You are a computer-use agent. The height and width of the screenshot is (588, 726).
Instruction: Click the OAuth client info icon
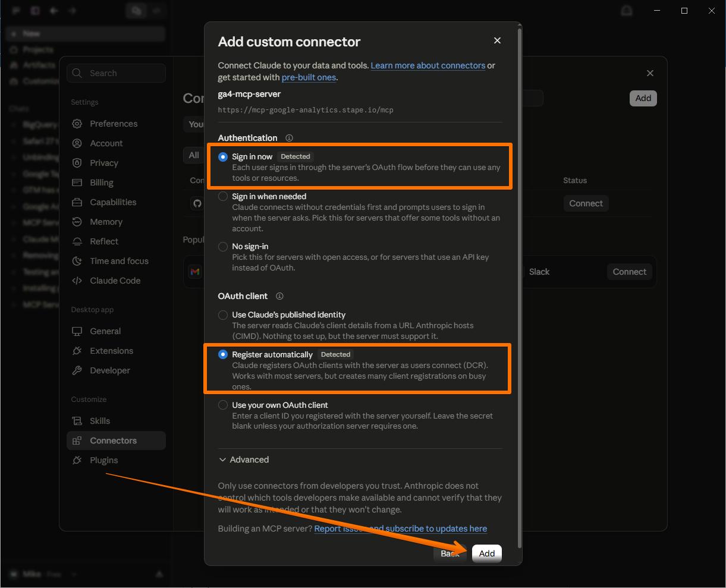(279, 296)
